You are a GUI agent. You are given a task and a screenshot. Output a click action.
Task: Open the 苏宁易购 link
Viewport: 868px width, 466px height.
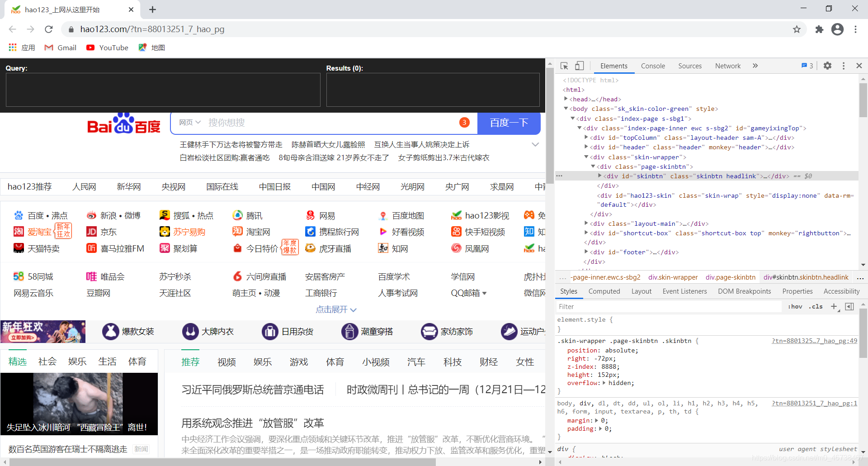(x=189, y=232)
